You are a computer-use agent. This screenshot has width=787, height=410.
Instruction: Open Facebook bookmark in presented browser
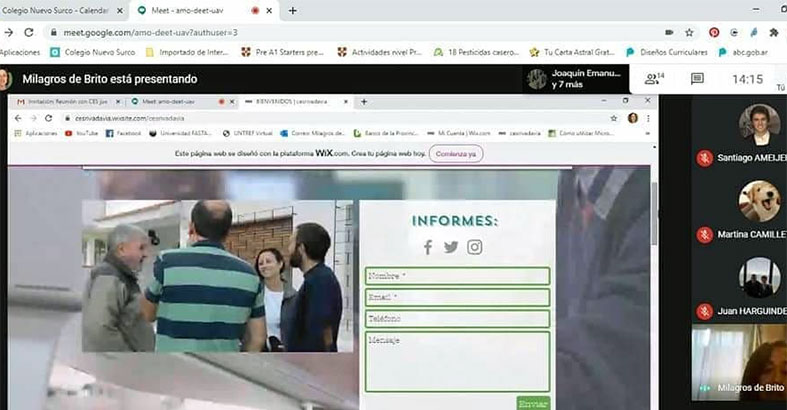[x=123, y=133]
